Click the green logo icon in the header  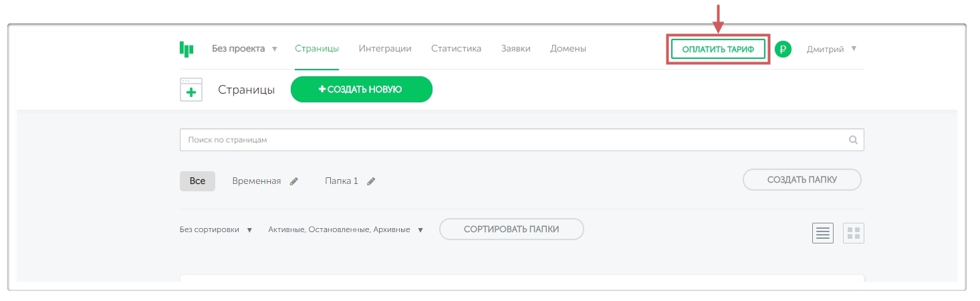pyautogui.click(x=187, y=49)
